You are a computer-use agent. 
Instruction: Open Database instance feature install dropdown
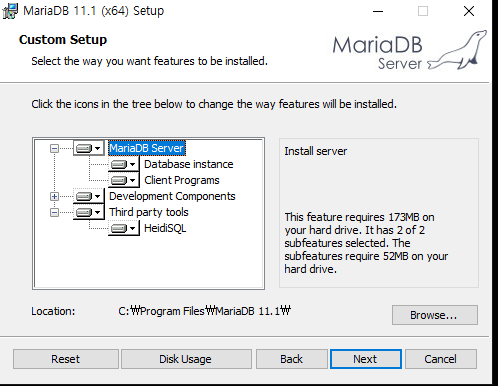pos(123,164)
